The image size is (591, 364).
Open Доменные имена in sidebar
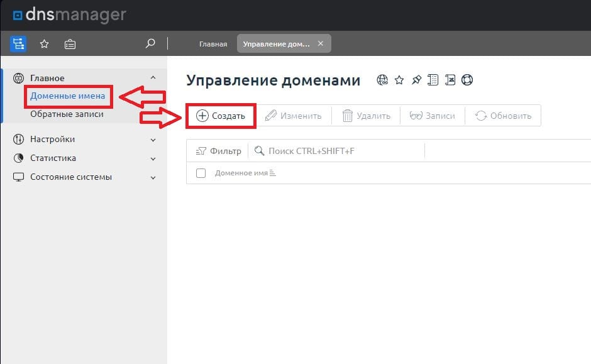pyautogui.click(x=68, y=96)
